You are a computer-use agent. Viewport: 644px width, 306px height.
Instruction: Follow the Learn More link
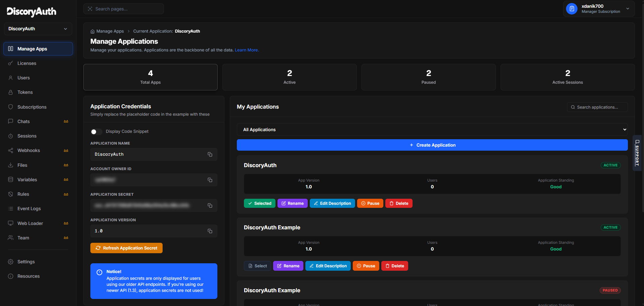pos(247,50)
